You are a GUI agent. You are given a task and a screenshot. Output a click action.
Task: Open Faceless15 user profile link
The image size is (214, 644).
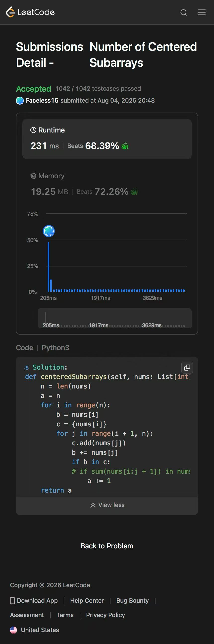(42, 101)
